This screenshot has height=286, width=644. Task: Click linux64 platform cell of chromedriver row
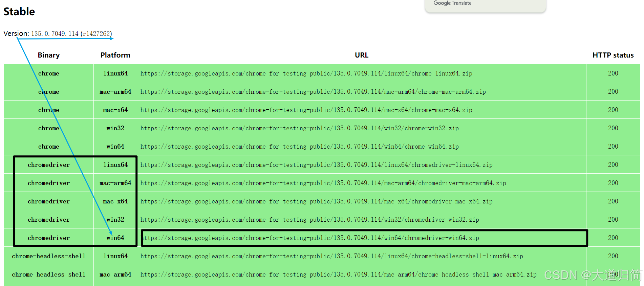[x=115, y=165]
